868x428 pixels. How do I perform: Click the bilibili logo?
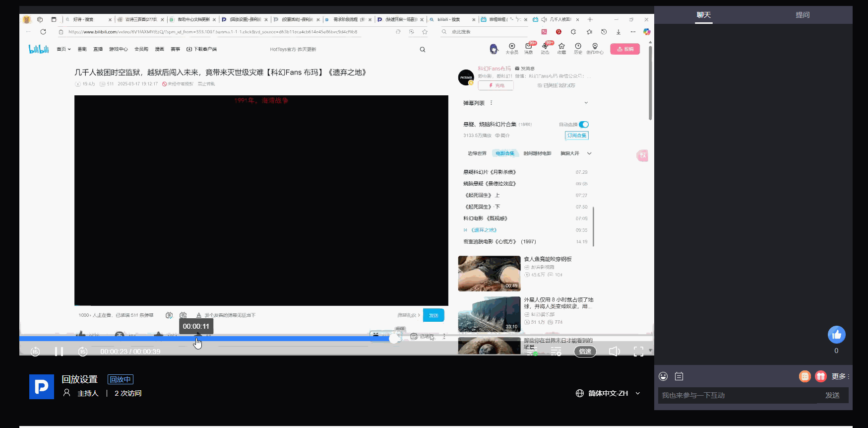[x=39, y=49]
